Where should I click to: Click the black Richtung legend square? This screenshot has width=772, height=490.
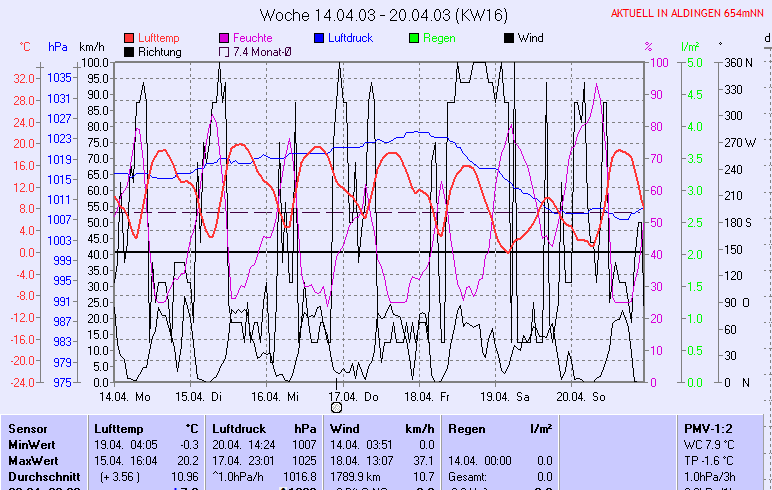[x=130, y=52]
